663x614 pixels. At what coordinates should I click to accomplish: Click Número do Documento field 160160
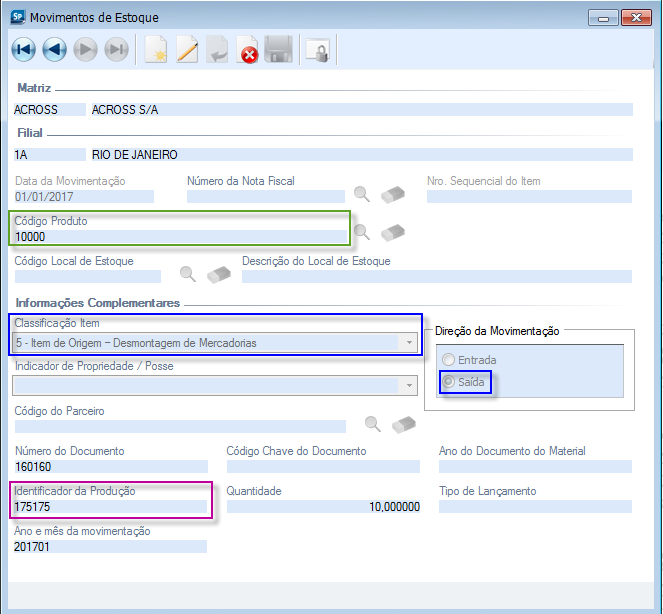coord(111,466)
